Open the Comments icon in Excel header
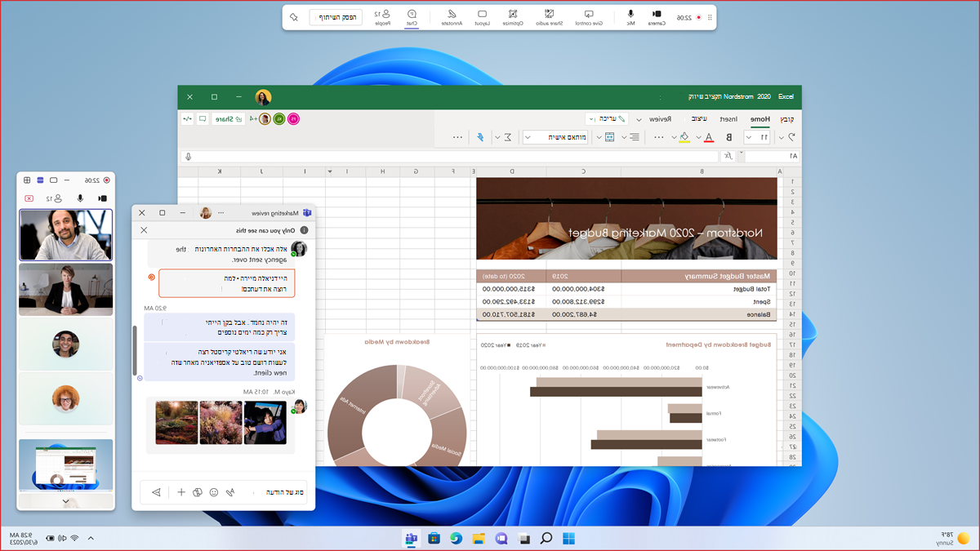 (x=202, y=119)
